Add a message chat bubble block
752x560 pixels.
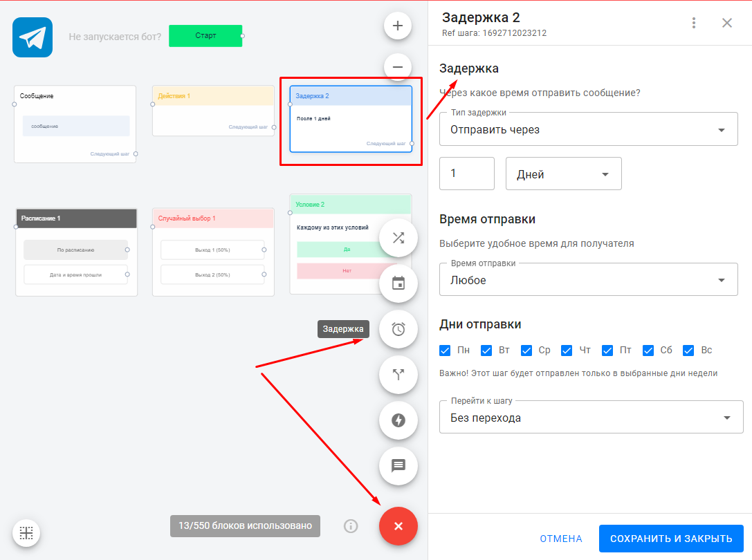pos(398,465)
